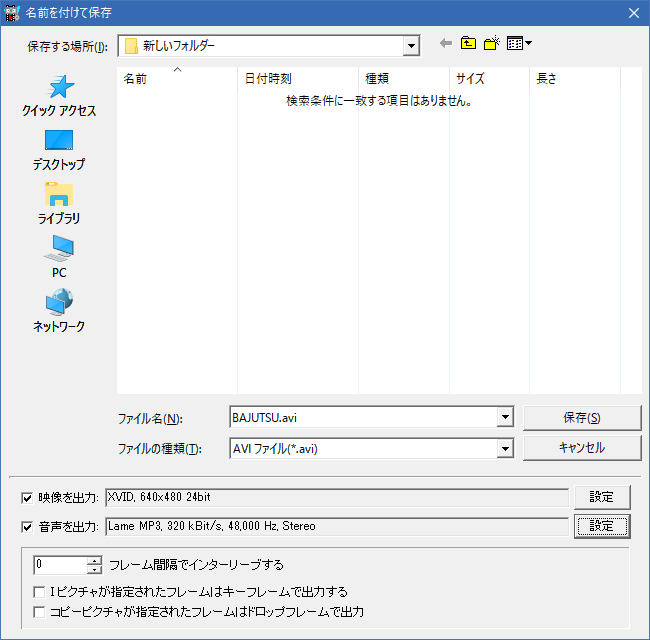Open the view menu icon
Viewport: 650px width, 640px height.
pos(519,44)
